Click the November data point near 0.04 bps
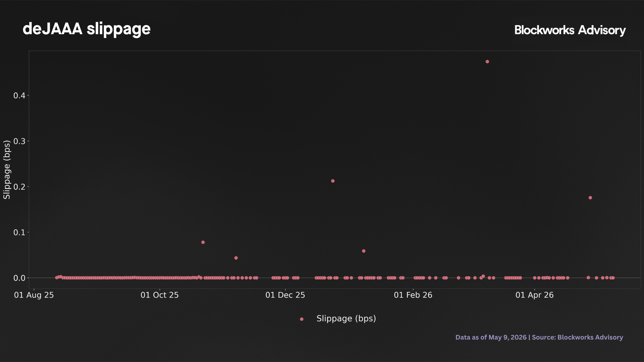The height and width of the screenshot is (362, 644). 236,258
